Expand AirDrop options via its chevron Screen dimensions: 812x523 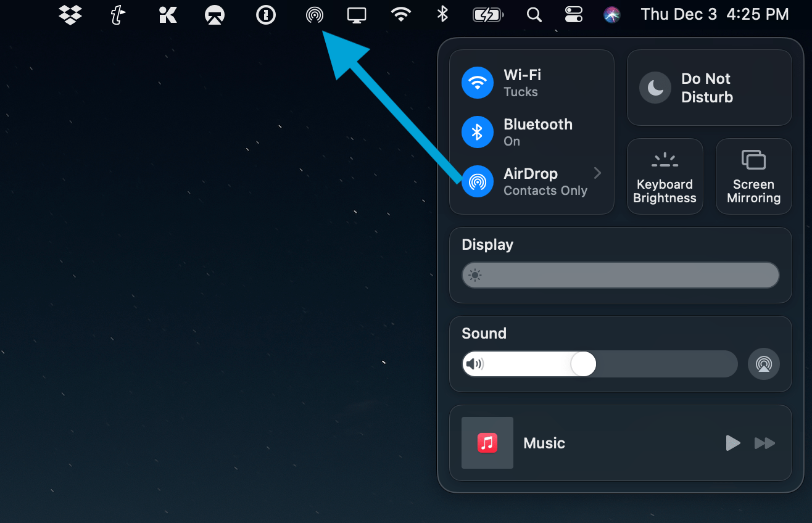tap(596, 173)
